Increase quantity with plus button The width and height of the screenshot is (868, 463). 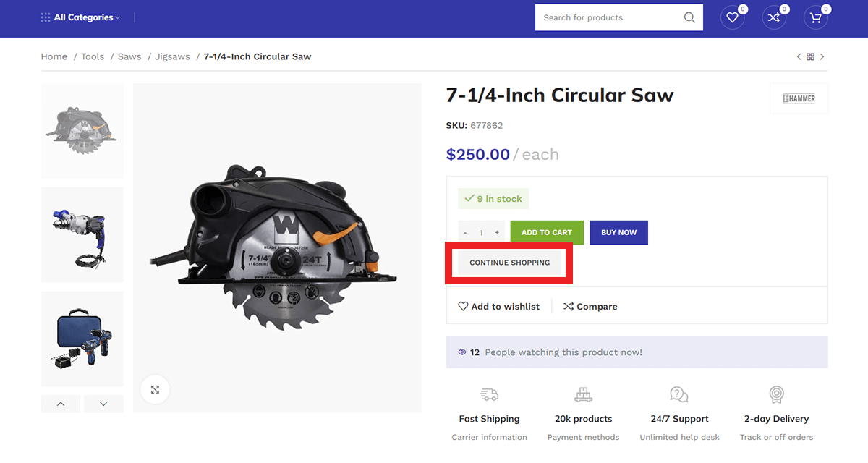click(x=497, y=233)
